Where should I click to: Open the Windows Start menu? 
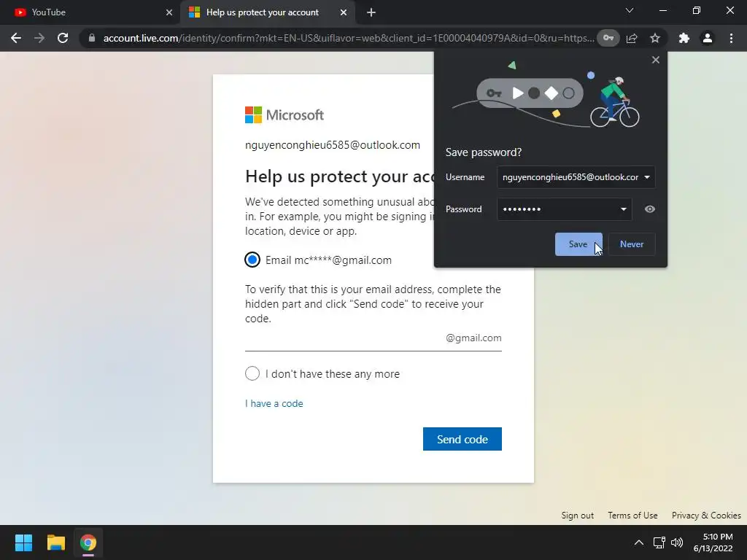23,542
